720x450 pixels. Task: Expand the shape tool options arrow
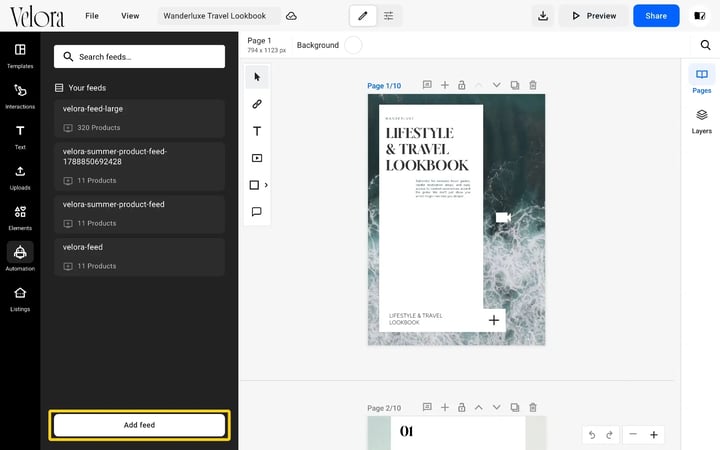click(x=266, y=185)
